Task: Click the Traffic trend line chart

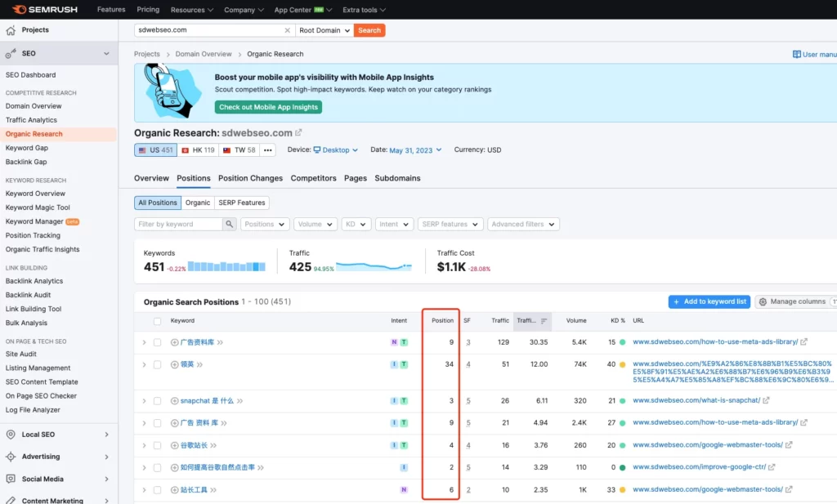Action: 374,266
